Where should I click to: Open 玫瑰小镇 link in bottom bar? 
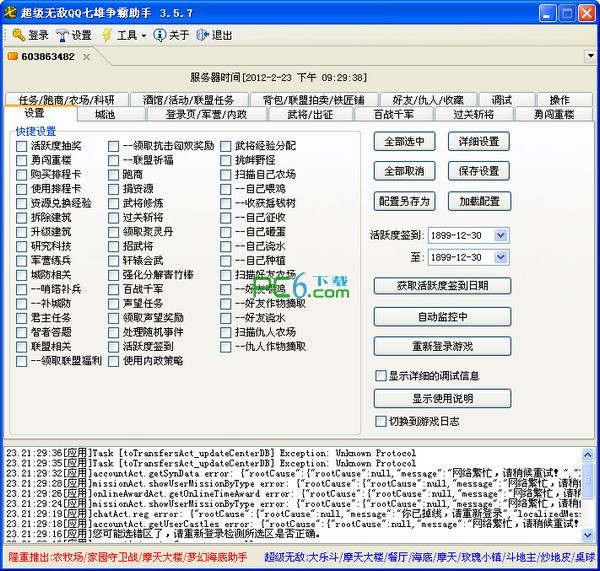(x=481, y=557)
